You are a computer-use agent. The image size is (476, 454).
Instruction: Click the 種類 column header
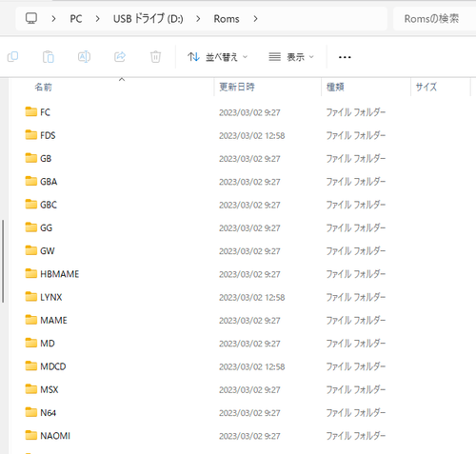(335, 87)
